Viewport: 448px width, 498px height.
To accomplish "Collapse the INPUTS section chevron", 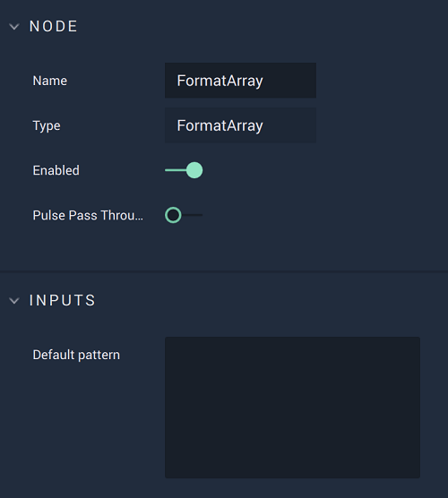I will (x=14, y=301).
